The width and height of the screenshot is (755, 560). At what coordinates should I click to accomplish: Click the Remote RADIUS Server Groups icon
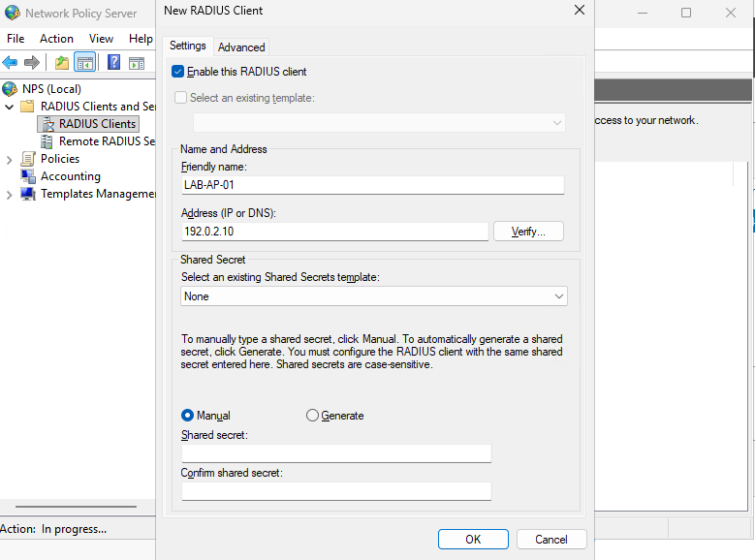pos(47,141)
